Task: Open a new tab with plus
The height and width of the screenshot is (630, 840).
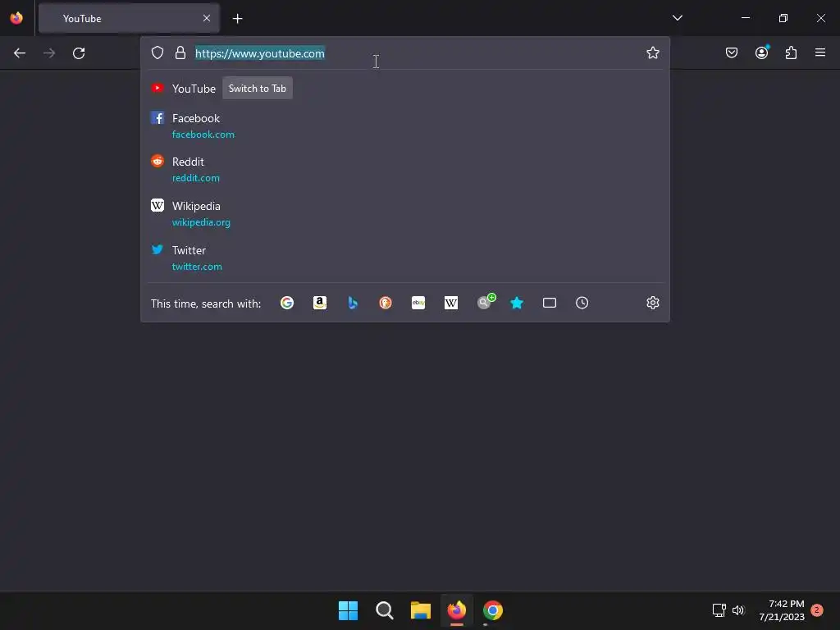Action: 237,18
